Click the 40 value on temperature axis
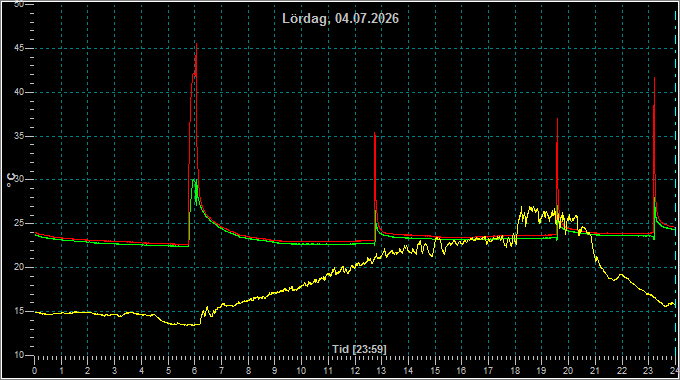The image size is (680, 380). 19,92
